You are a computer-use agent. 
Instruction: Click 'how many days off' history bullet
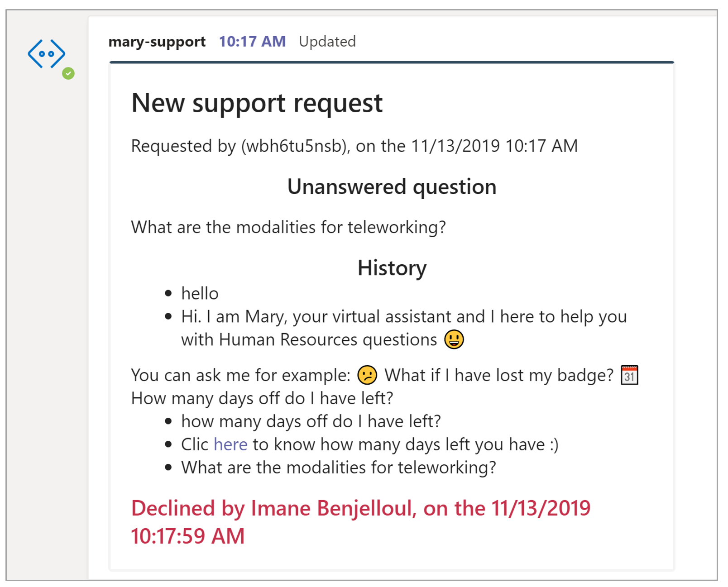(311, 421)
